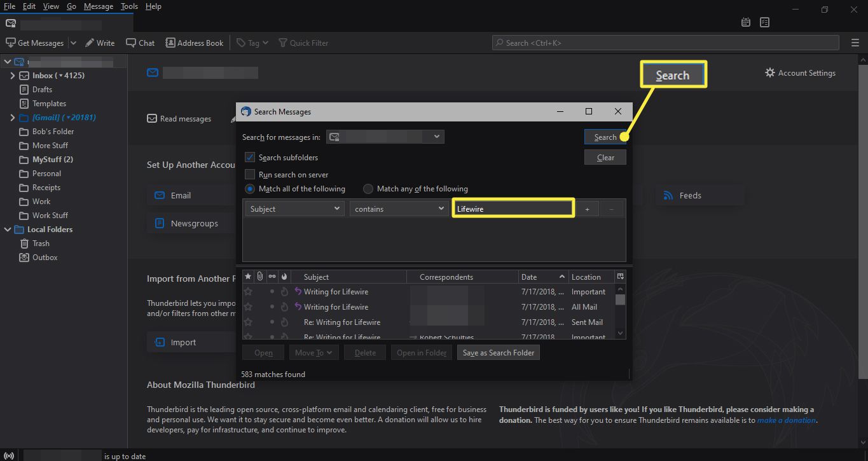Sort by the read-status glasses column
This screenshot has height=461, width=868.
272,277
